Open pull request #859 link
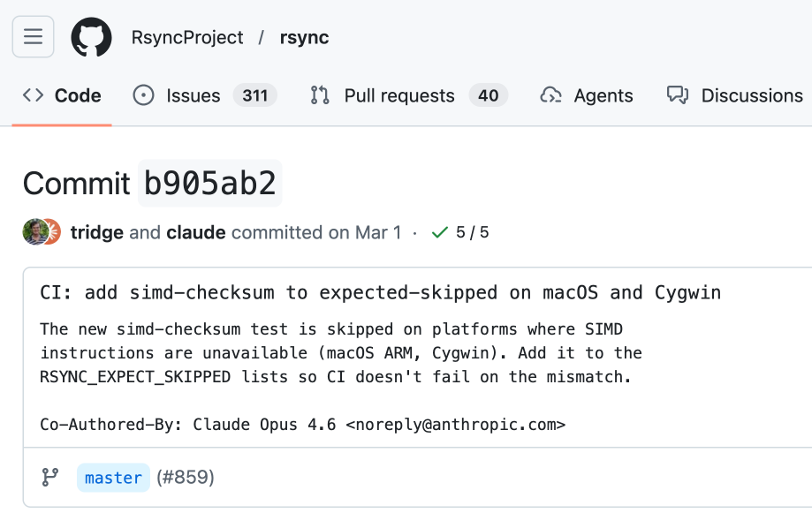This screenshot has width=812, height=528. pyautogui.click(x=186, y=478)
